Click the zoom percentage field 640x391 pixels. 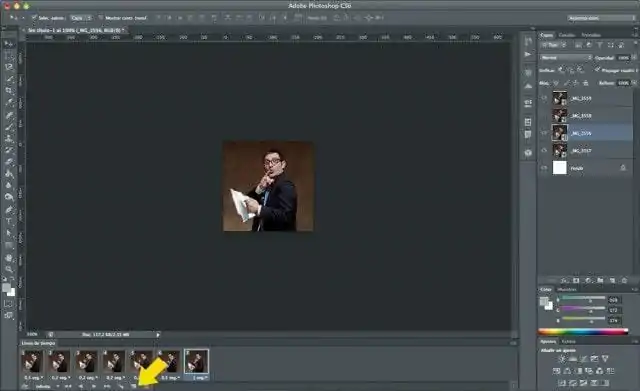pyautogui.click(x=32, y=334)
